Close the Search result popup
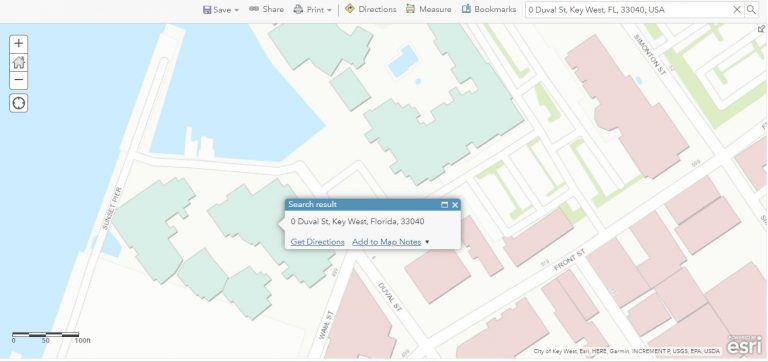 click(x=455, y=205)
